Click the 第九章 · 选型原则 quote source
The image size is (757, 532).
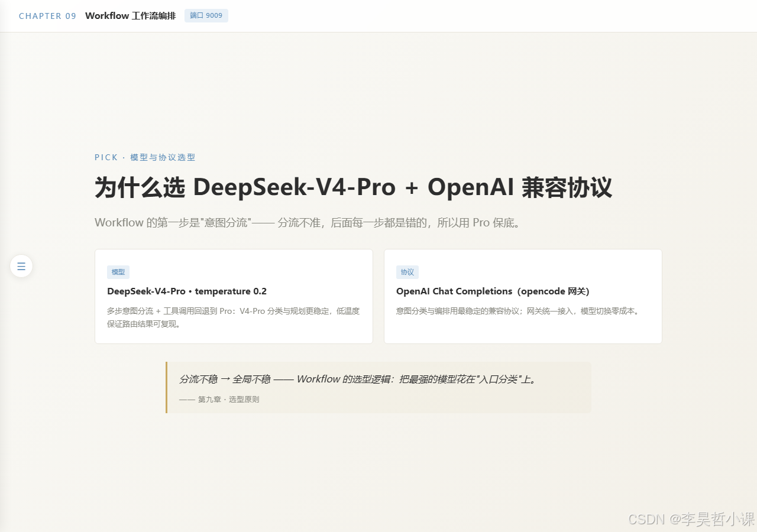[219, 400]
